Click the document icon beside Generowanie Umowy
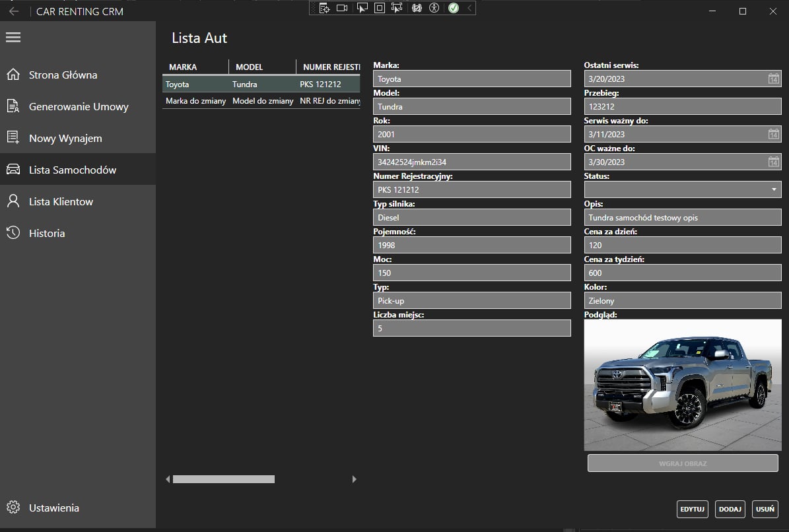 pyautogui.click(x=13, y=106)
